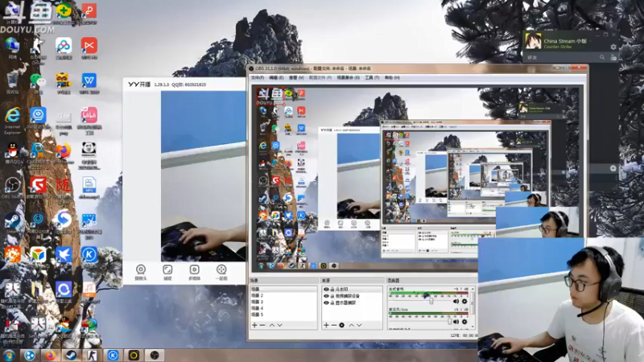Screen dimensions: 644x362
Task: Open the OBS Studio desktop shortcut
Action: tap(12, 187)
